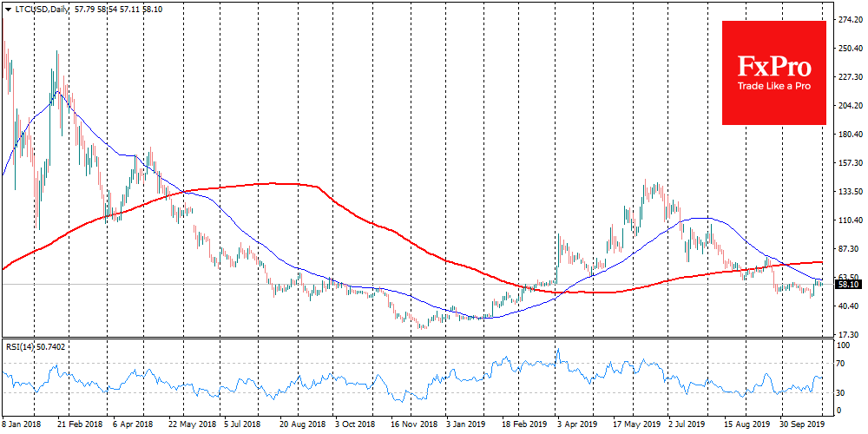
Task: Click the 274.20 price axis label
Action: 847,19
